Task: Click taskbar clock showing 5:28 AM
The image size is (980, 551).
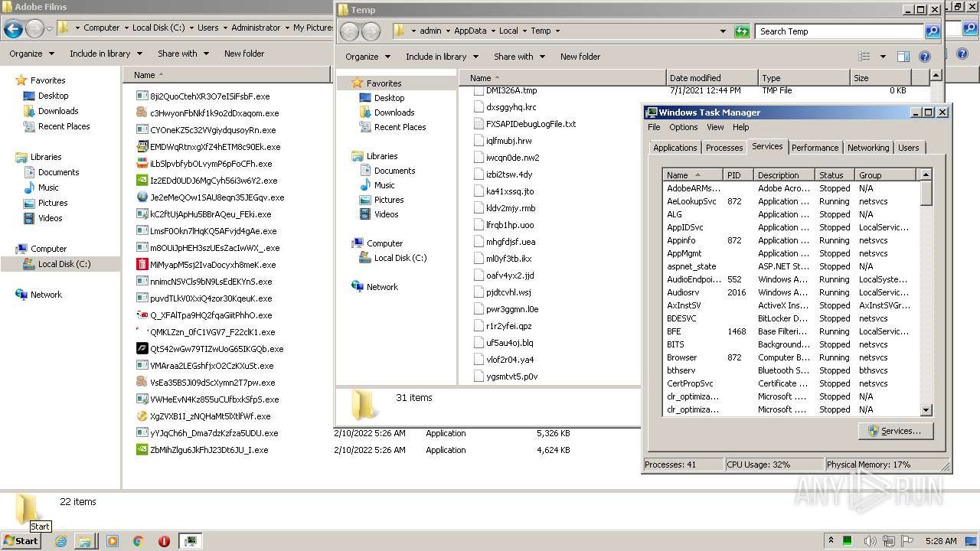Action: [x=941, y=541]
